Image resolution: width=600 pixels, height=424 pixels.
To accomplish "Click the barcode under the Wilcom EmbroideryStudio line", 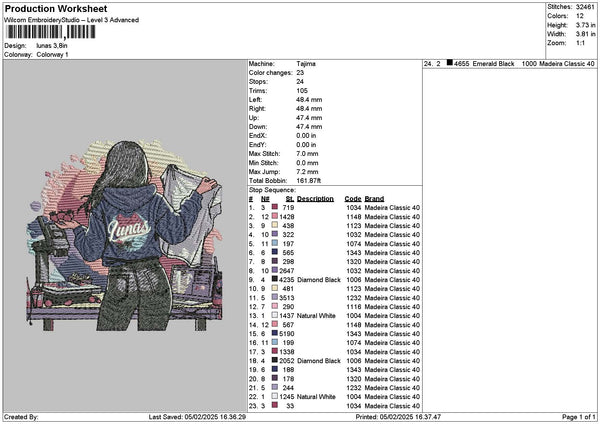I will tap(51, 32).
